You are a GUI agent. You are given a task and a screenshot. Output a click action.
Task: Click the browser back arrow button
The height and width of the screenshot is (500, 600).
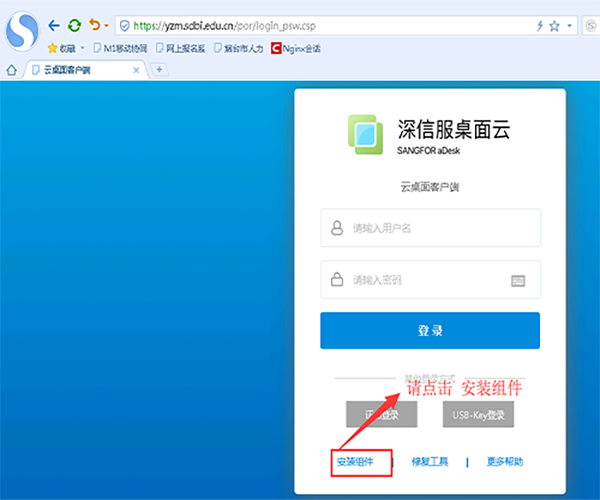[54, 24]
